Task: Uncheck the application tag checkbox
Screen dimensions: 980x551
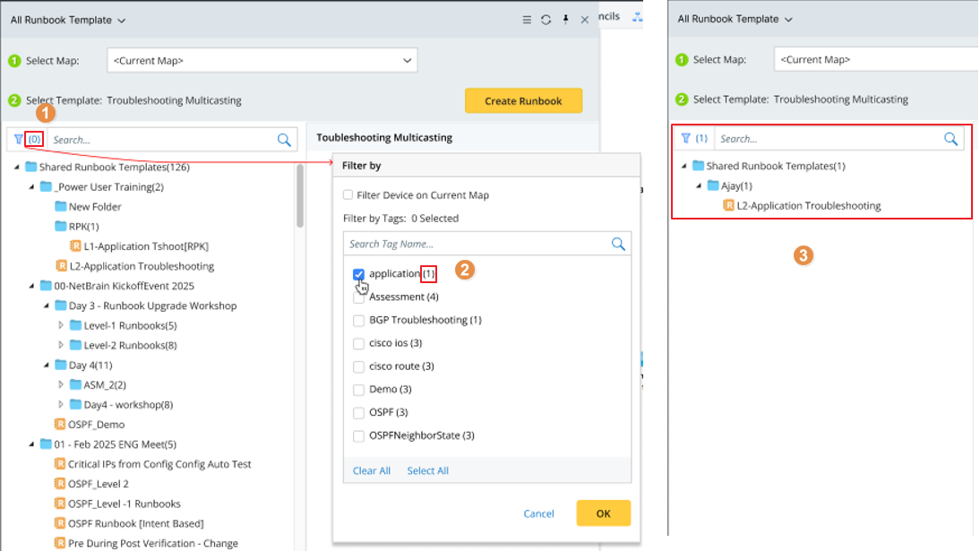Action: point(359,274)
